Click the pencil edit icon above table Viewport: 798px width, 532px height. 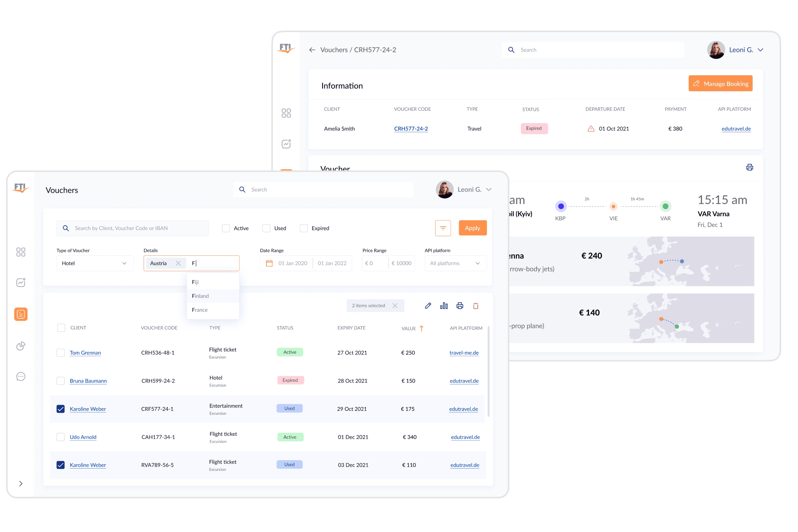[x=428, y=306]
